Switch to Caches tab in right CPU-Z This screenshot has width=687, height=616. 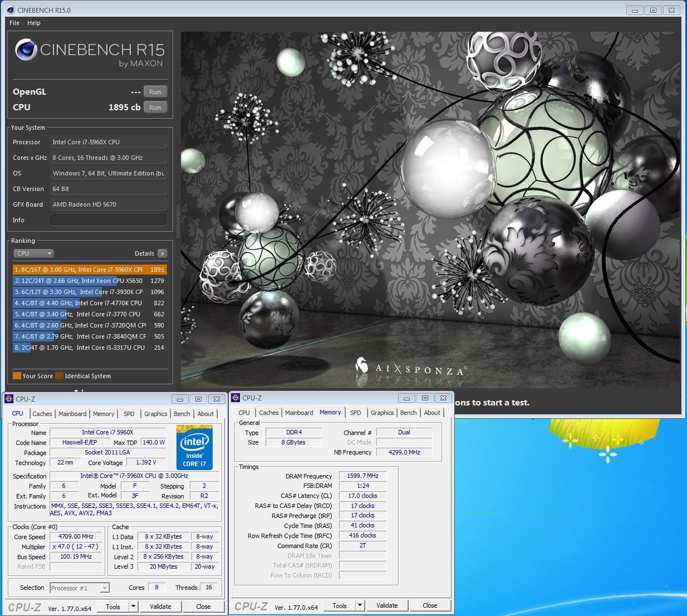269,413
